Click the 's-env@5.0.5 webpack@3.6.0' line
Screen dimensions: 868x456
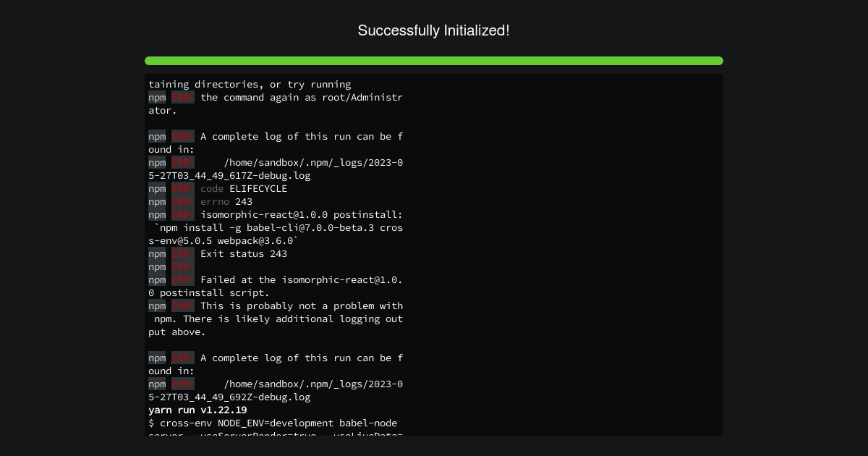click(x=224, y=240)
